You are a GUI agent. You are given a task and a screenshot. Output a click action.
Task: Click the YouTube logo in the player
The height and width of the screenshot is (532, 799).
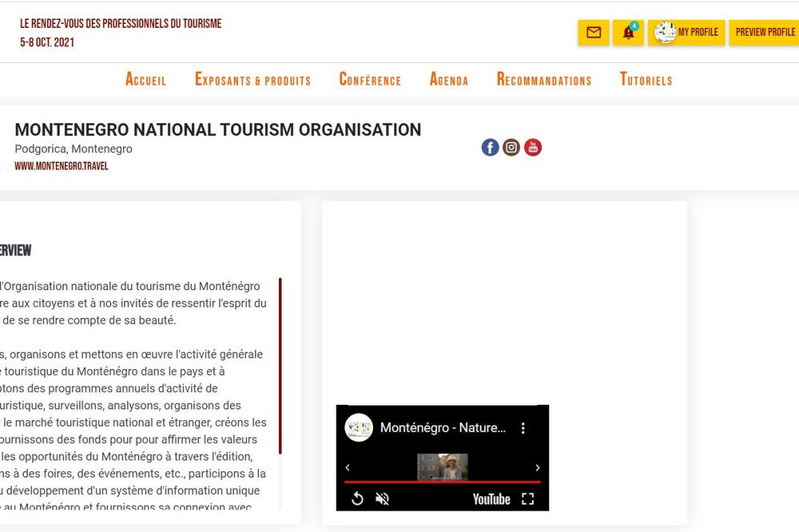click(x=491, y=498)
